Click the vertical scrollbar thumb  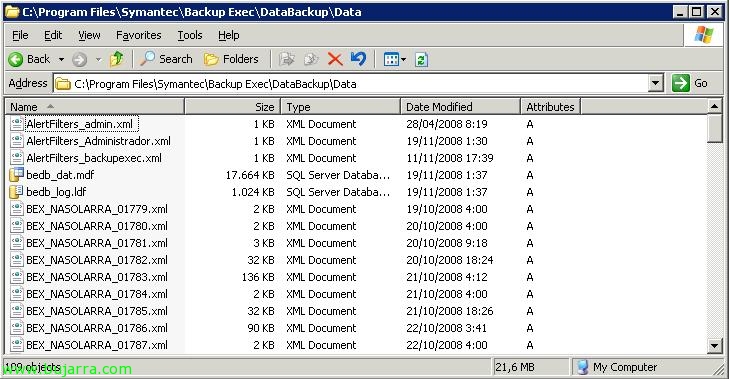(715, 129)
